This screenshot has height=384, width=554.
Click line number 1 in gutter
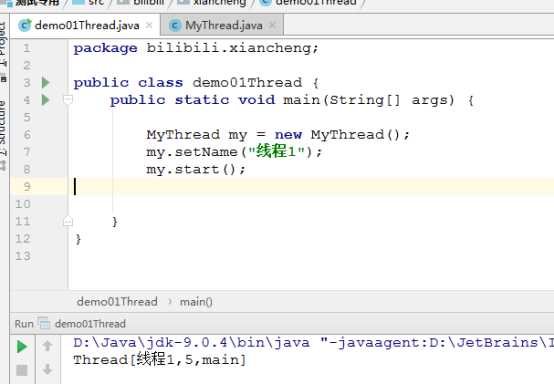click(x=27, y=48)
